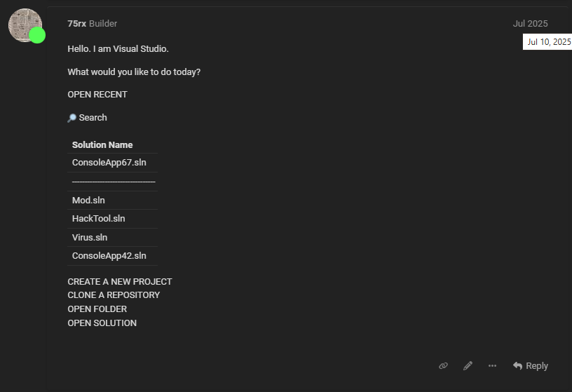Click the Reply arrow icon
572x392 pixels.
click(517, 365)
